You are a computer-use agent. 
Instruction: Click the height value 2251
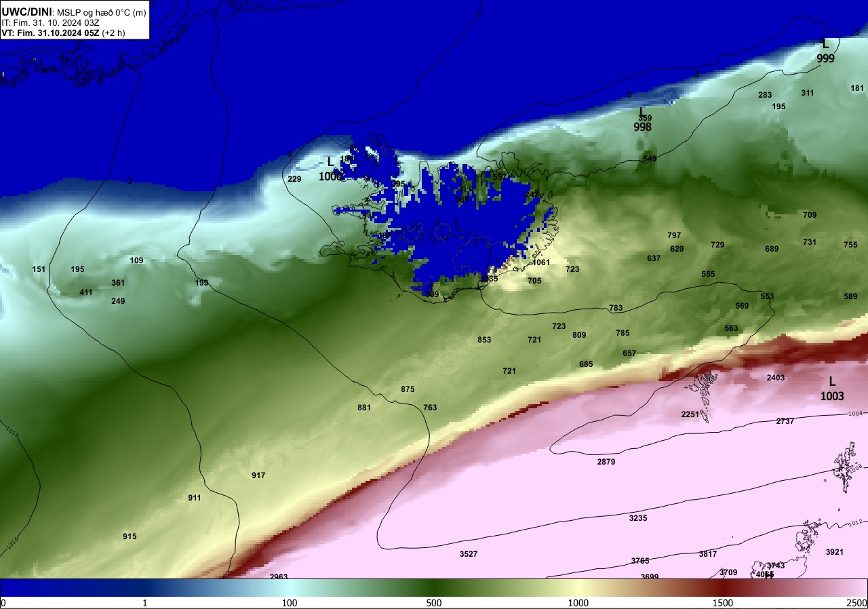pyautogui.click(x=690, y=414)
